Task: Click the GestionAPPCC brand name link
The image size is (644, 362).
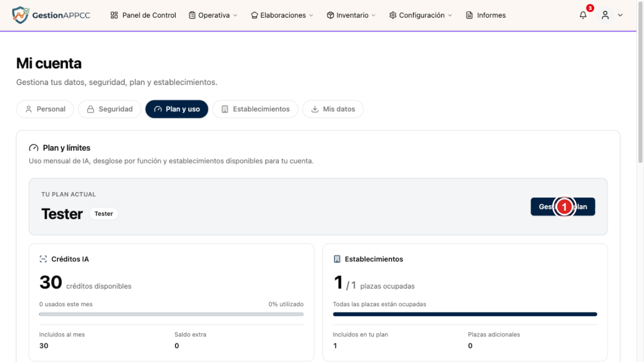Action: tap(61, 15)
